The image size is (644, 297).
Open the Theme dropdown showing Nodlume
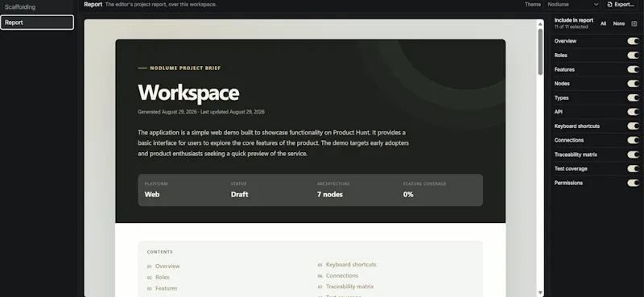pos(572,5)
